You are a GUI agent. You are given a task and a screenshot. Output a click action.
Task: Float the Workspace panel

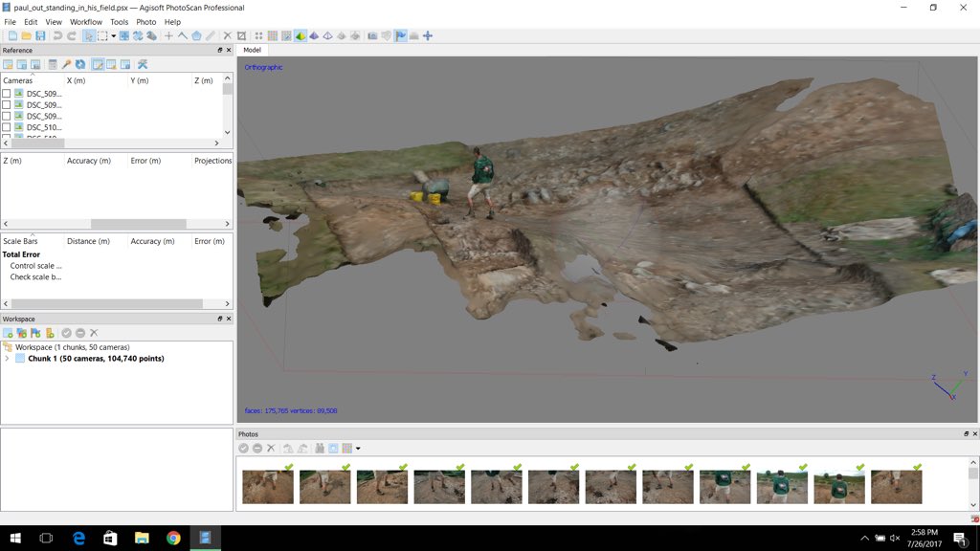pos(220,319)
